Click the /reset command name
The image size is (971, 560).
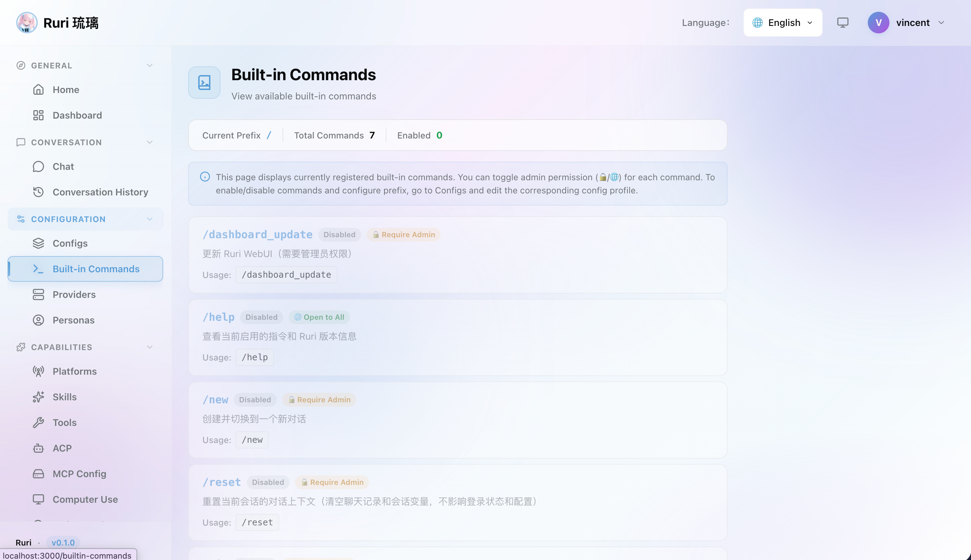click(222, 482)
